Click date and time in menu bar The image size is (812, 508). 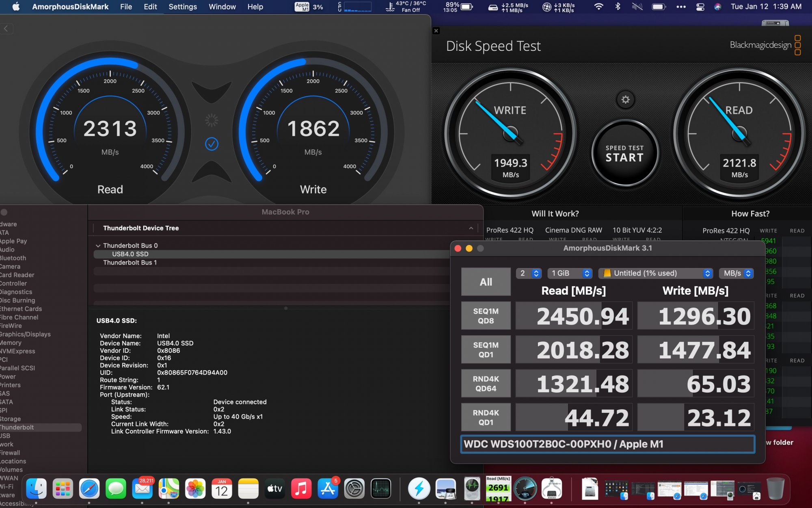click(x=766, y=7)
